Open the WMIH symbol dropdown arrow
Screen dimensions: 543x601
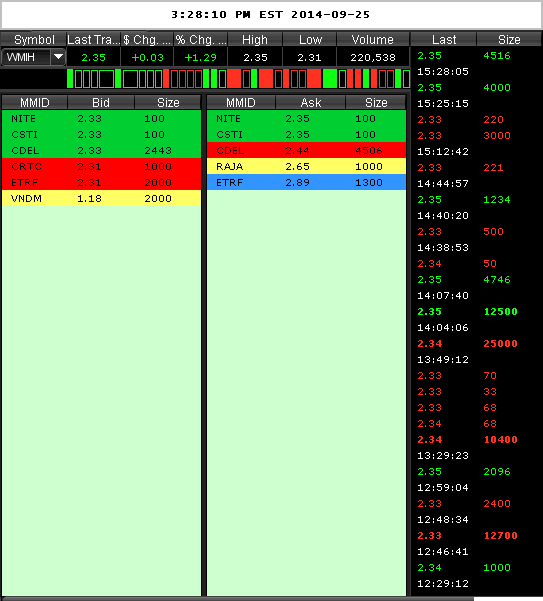(x=58, y=57)
